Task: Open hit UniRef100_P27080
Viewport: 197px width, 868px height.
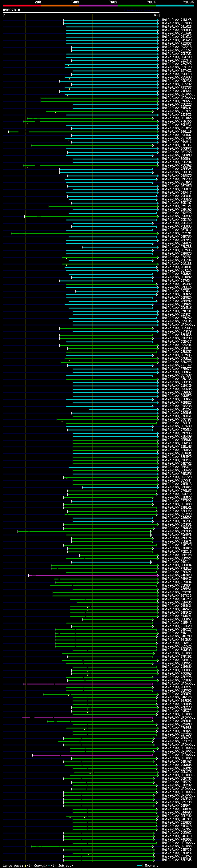Action: pos(177,23)
